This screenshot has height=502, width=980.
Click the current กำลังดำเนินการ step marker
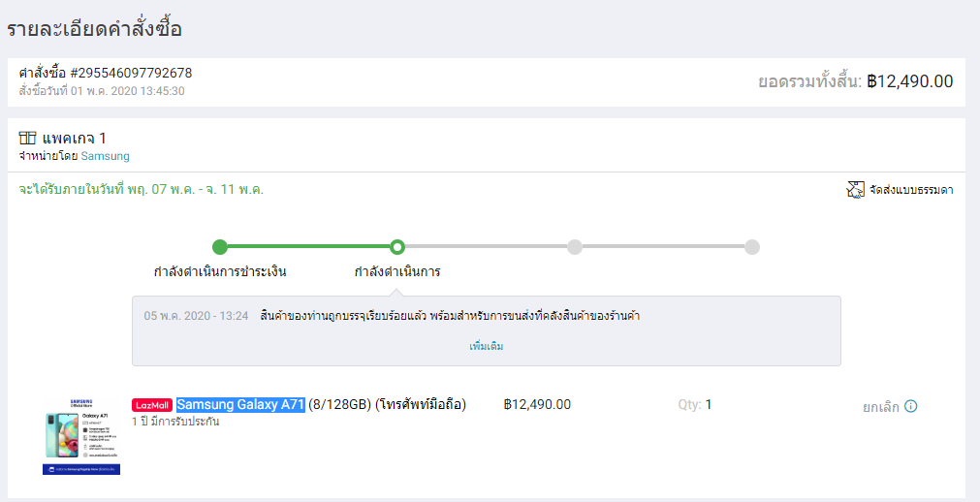[396, 247]
